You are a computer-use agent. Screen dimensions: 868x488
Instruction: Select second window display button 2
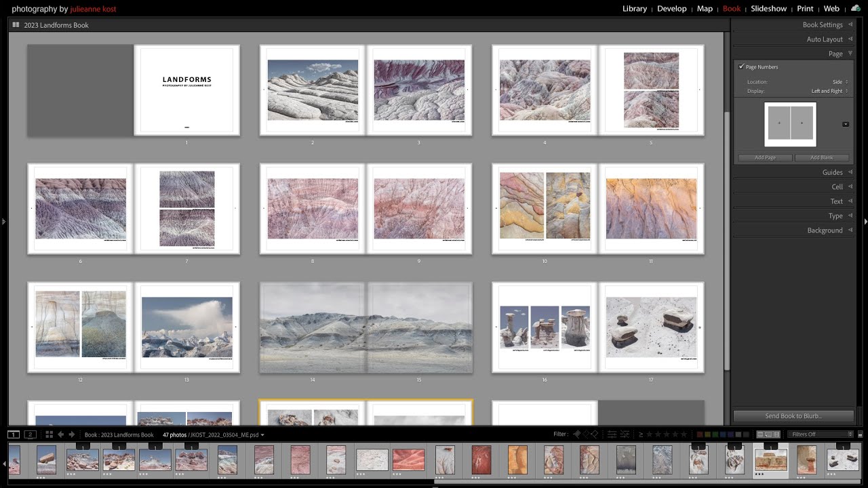[29, 434]
